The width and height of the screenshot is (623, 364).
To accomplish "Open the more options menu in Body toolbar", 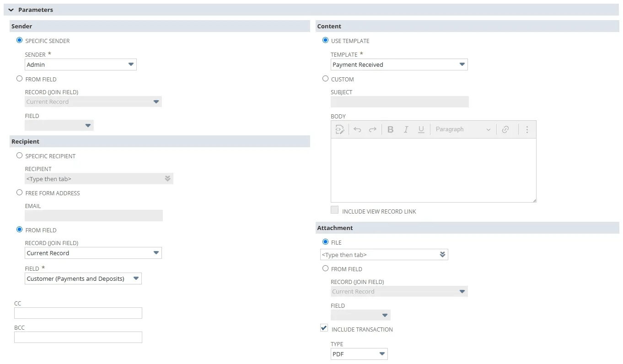I will coord(527,129).
